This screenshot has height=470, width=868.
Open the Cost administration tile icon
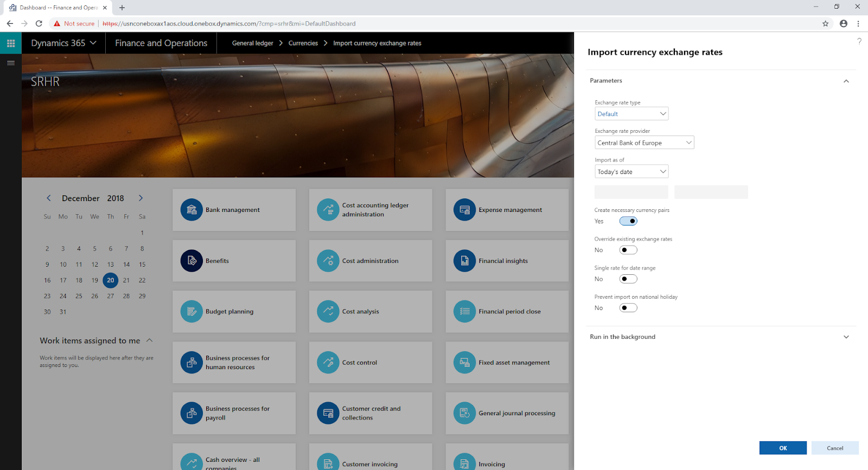point(328,261)
